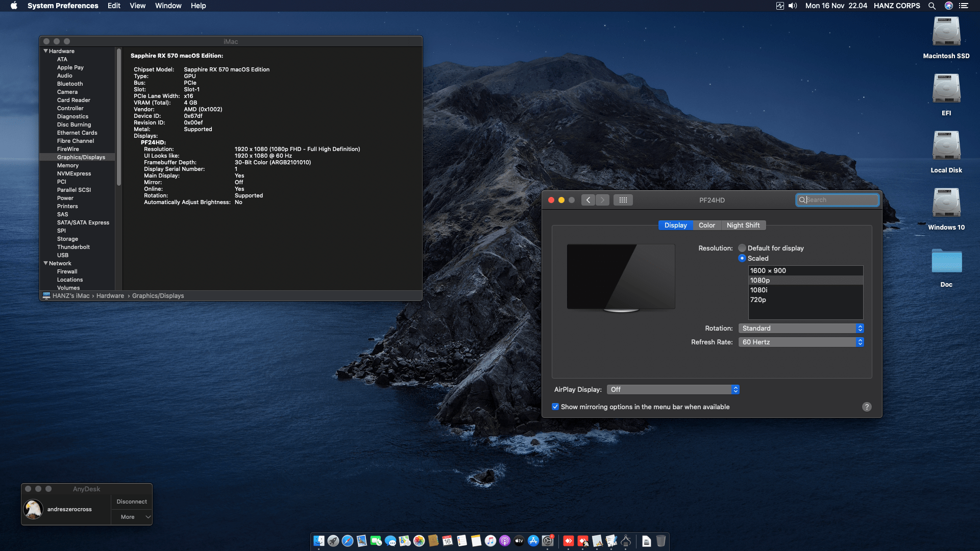The height and width of the screenshot is (551, 980).
Task: Select the Scaled resolution option
Action: 742,259
